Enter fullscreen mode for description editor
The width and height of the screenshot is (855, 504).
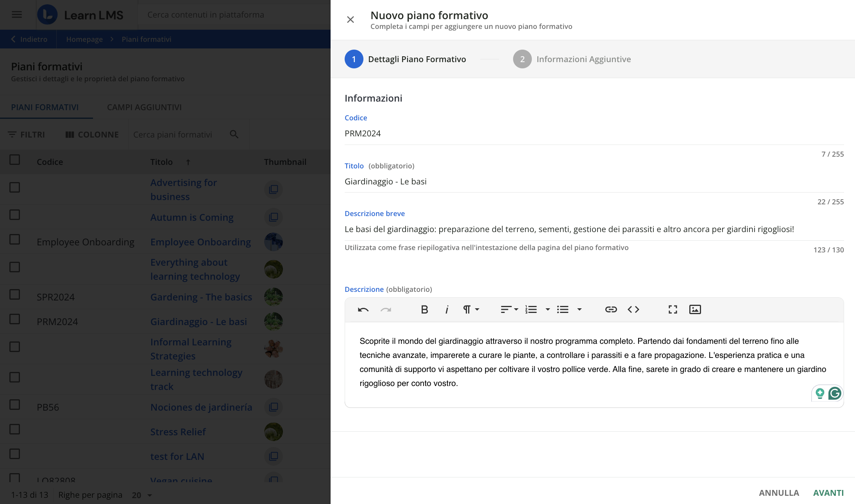pos(673,309)
